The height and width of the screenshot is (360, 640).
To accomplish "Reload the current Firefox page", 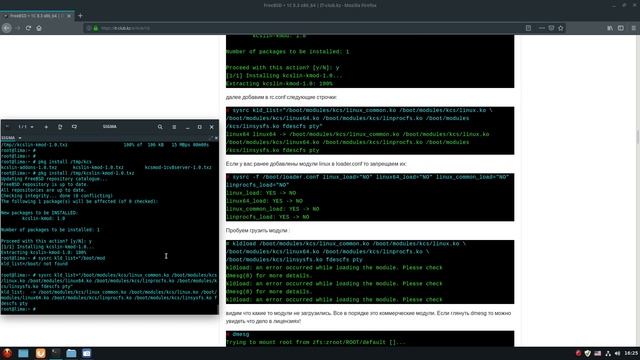I will [x=28, y=28].
